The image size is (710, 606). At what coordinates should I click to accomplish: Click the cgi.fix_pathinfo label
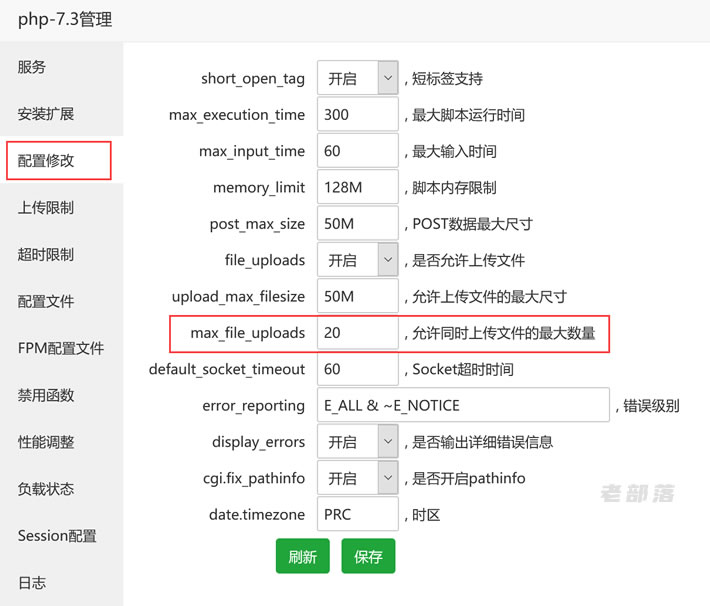tap(254, 479)
